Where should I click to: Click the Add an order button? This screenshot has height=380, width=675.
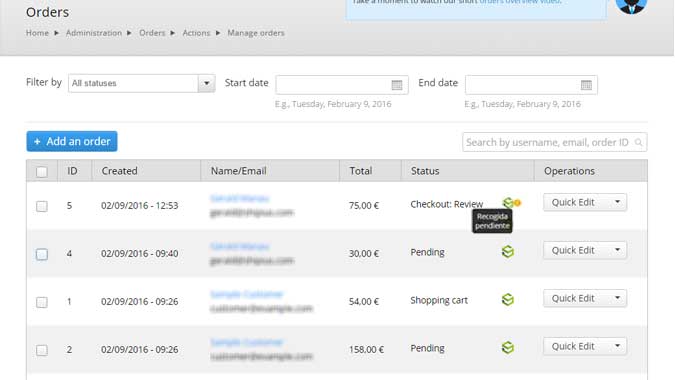[72, 141]
